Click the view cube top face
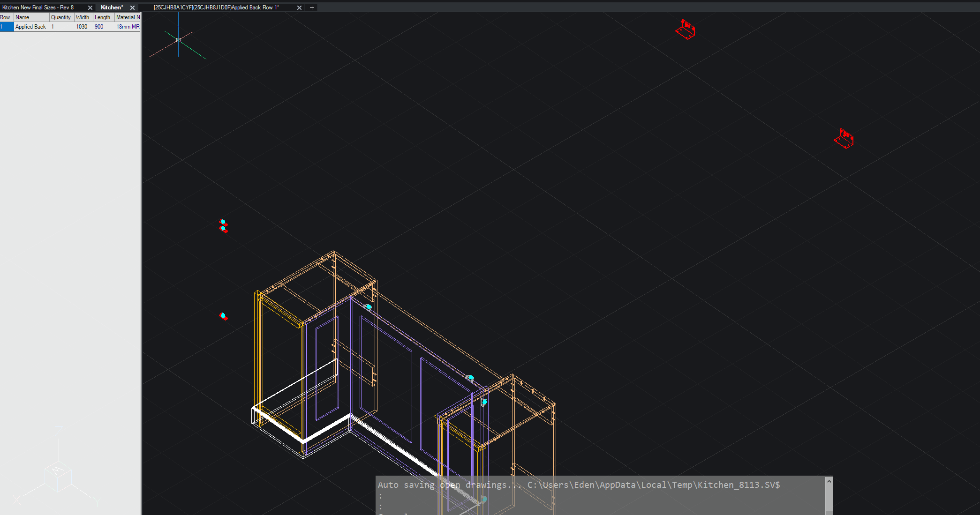This screenshot has width=980, height=515. click(x=57, y=469)
